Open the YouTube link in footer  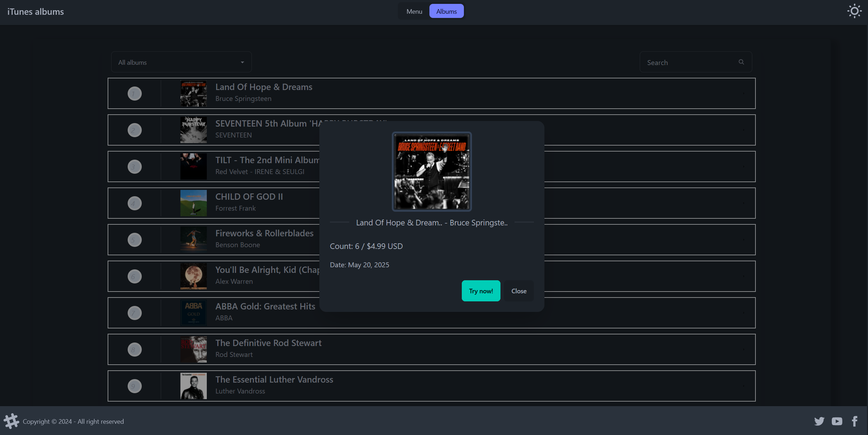coord(837,421)
